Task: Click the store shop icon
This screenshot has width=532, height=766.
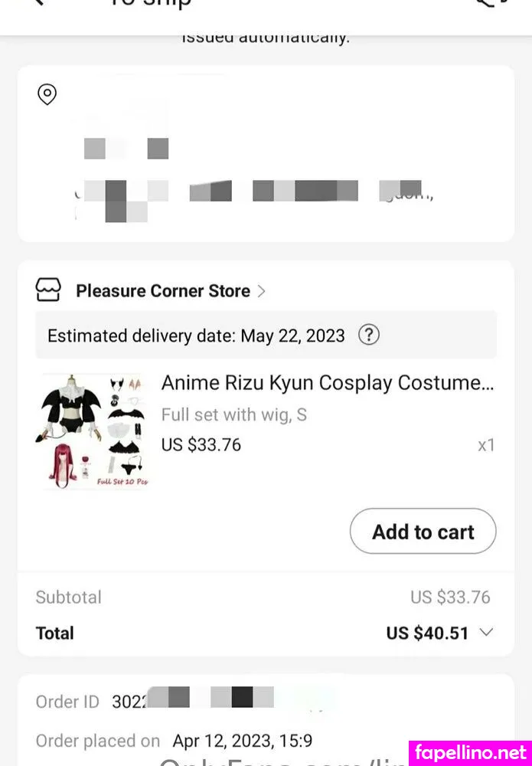Action: pos(48,290)
